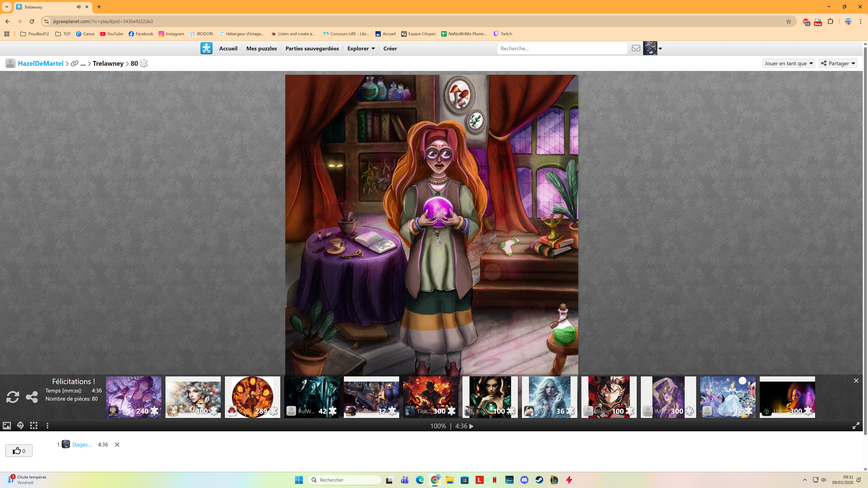Enter fullscreen with the expand arrows icon
Image resolution: width=868 pixels, height=488 pixels.
[x=856, y=426]
